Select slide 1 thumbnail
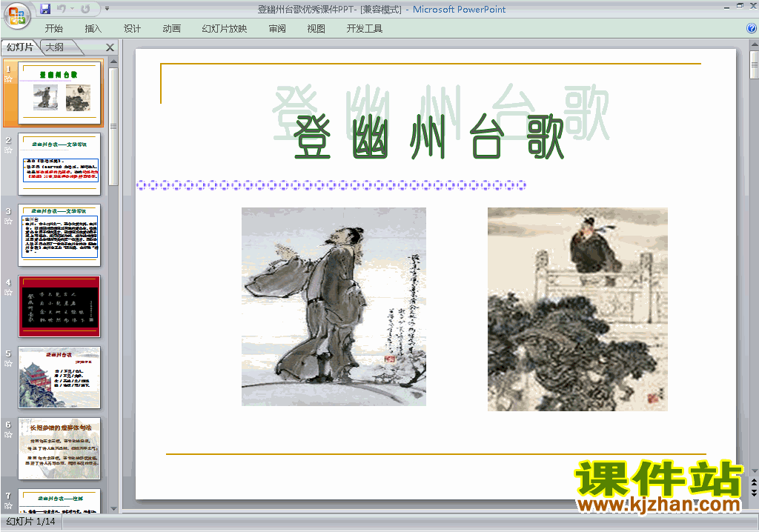 click(x=59, y=93)
